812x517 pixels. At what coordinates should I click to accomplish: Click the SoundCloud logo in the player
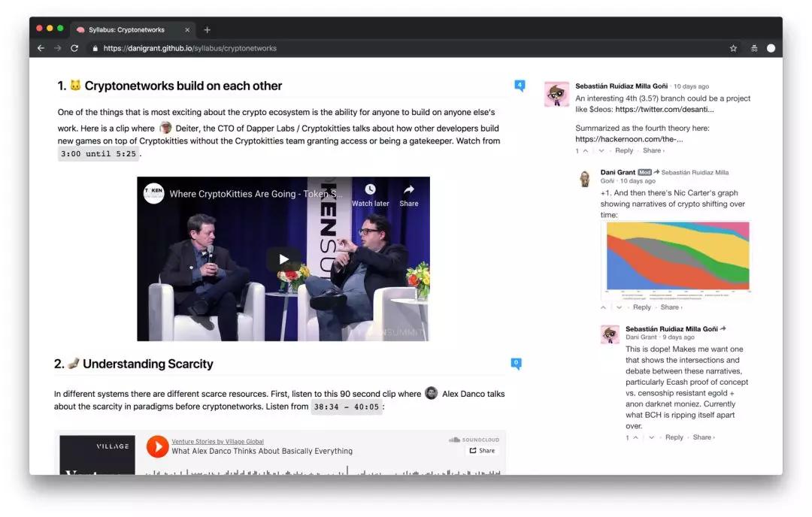click(x=474, y=440)
